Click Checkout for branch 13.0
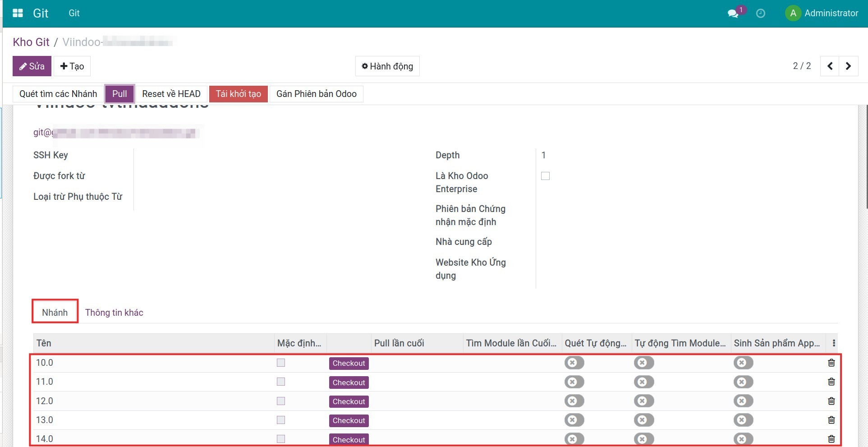This screenshot has width=868, height=447. [349, 420]
